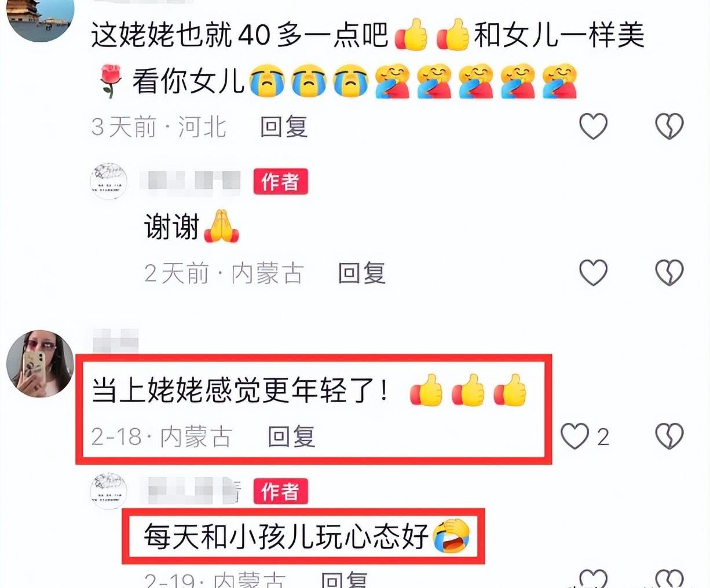Dislike the Hebei comment via broken heart
The image size is (710, 588).
[x=669, y=126]
